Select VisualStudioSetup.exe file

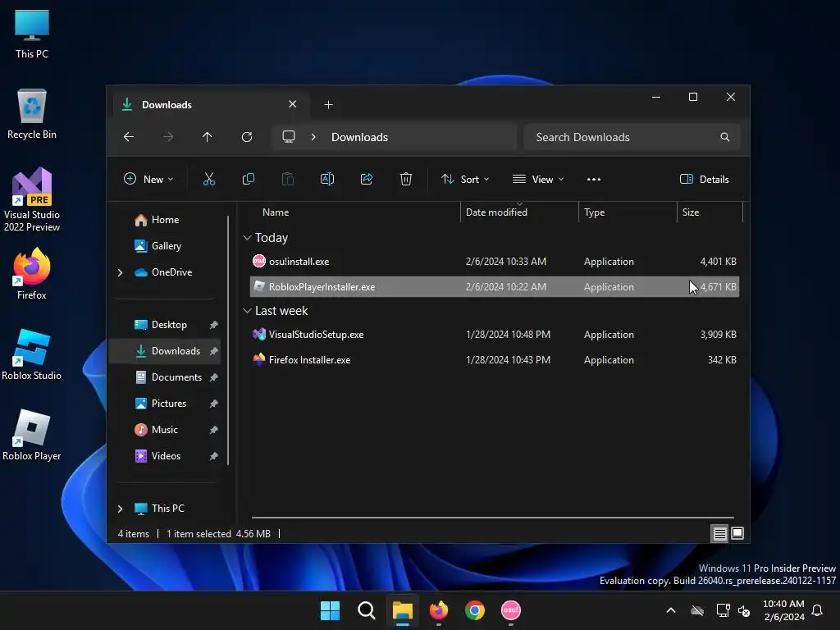(495, 335)
